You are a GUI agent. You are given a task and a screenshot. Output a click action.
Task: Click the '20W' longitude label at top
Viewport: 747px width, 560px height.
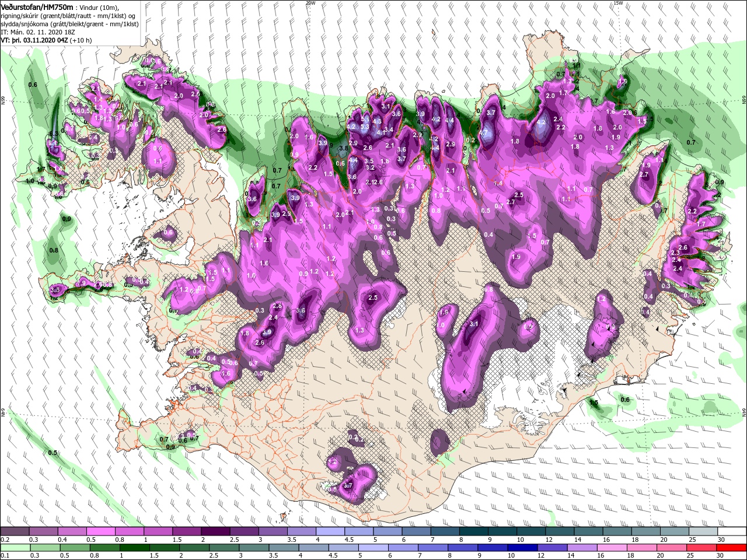point(310,2)
